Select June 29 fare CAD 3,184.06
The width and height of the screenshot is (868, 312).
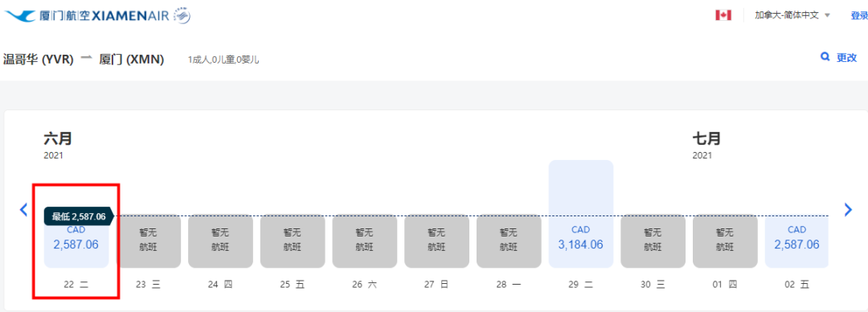pos(581,214)
